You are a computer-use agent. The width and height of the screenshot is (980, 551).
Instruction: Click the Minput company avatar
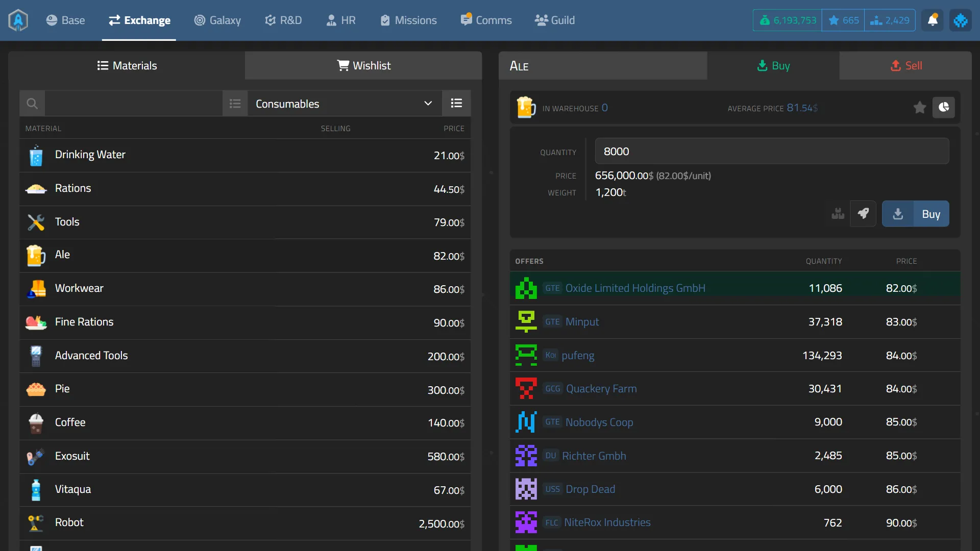[526, 322]
